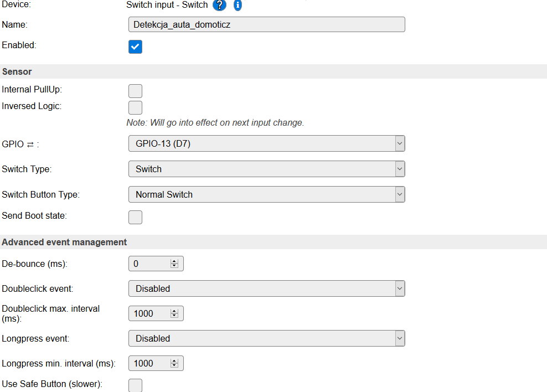Click inside the Doubleclick max. interval field
This screenshot has width=547, height=392.
[148, 314]
